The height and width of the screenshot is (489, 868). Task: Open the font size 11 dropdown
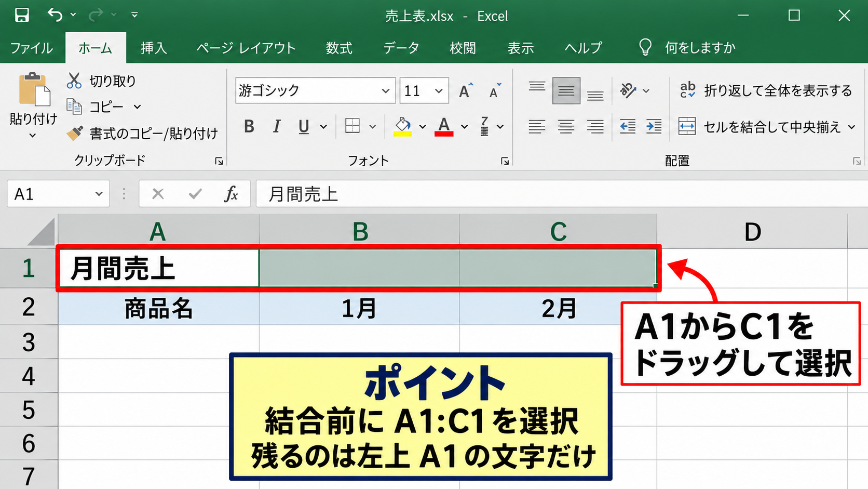[439, 91]
